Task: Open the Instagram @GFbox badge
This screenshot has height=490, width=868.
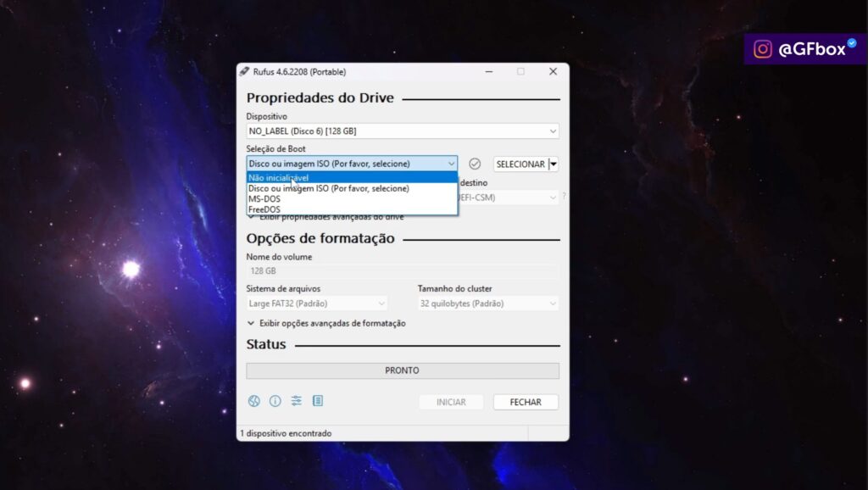Action: pyautogui.click(x=805, y=49)
